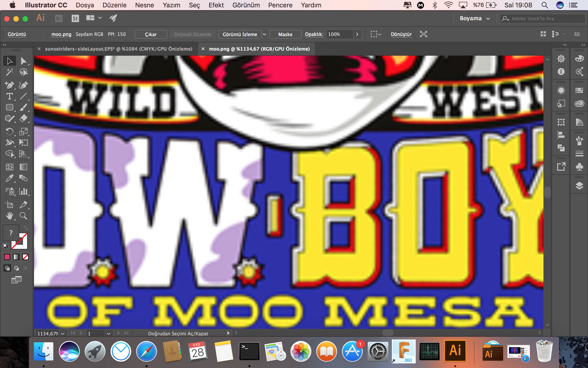Open the Layers panel
Image resolution: width=588 pixels, height=368 pixels.
pyautogui.click(x=579, y=185)
